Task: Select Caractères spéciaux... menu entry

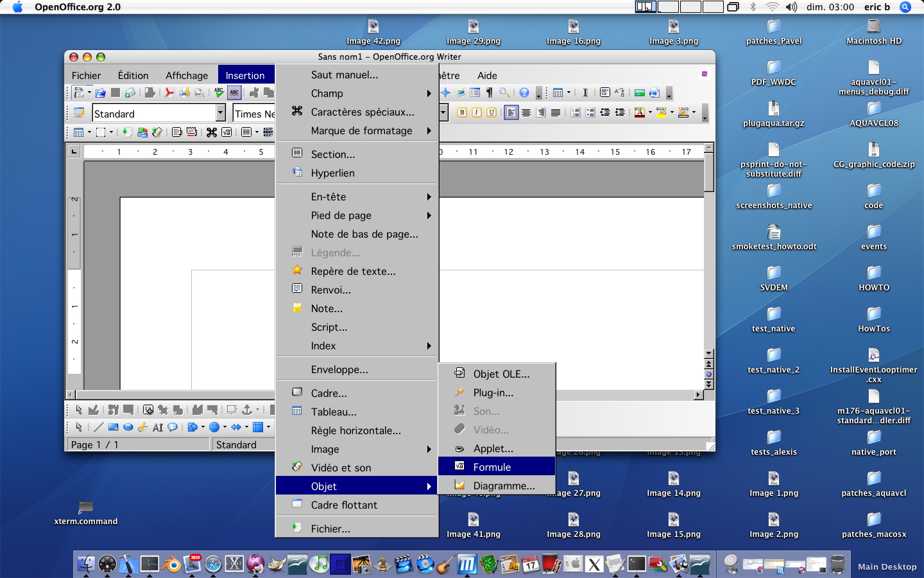Action: click(357, 112)
